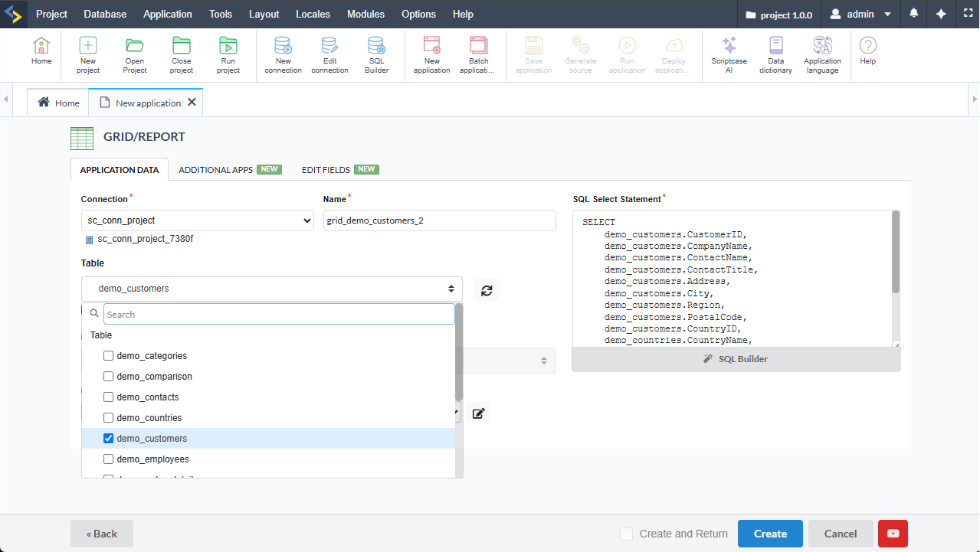Click the notifications bell icon
980x552 pixels.
point(914,14)
